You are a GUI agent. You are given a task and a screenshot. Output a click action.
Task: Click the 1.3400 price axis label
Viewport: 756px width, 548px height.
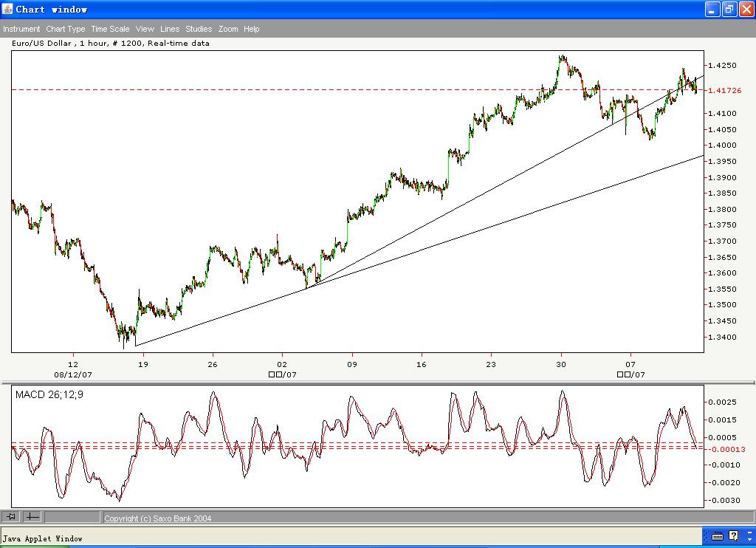[722, 337]
